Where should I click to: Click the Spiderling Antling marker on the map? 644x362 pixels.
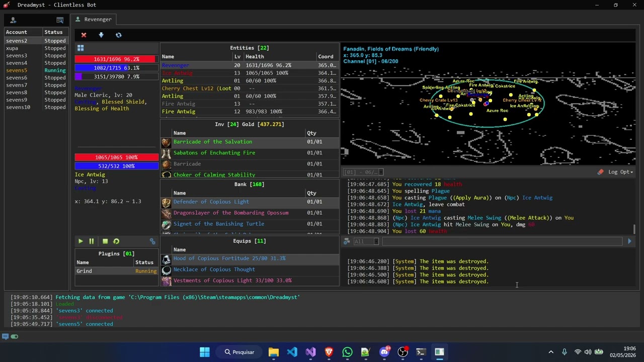click(x=441, y=87)
